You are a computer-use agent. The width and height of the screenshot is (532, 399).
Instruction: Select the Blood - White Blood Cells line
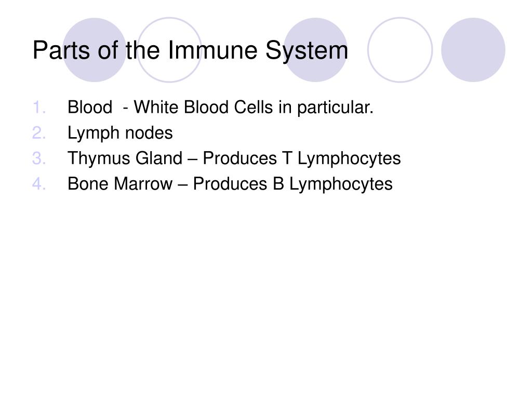coord(220,108)
